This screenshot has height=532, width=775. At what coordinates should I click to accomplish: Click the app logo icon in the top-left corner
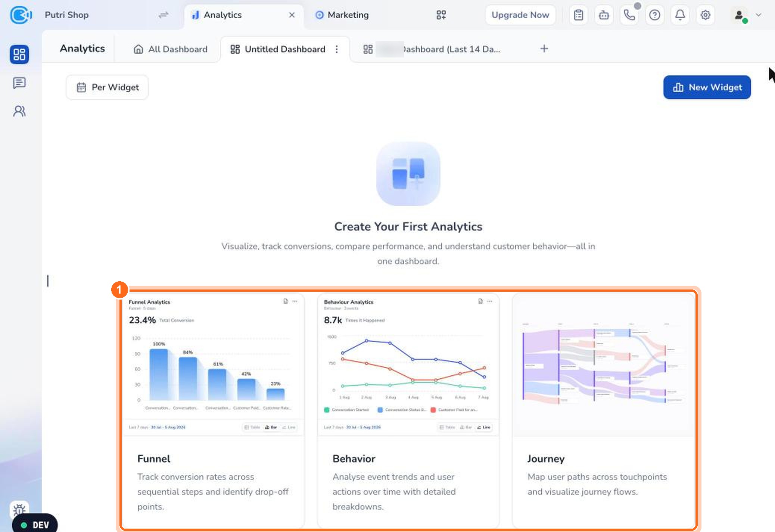[x=21, y=15]
